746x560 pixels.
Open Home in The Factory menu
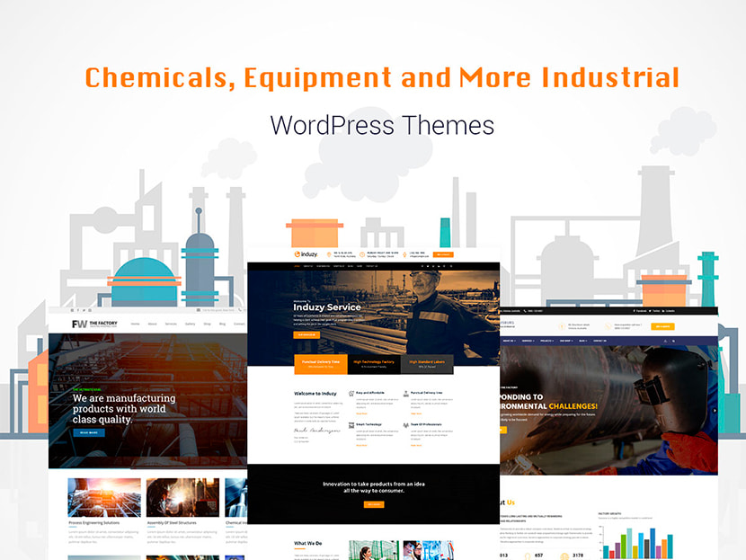coord(135,324)
